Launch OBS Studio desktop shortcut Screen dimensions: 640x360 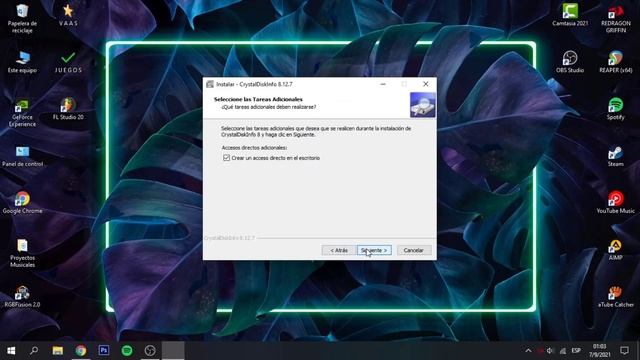click(x=570, y=62)
